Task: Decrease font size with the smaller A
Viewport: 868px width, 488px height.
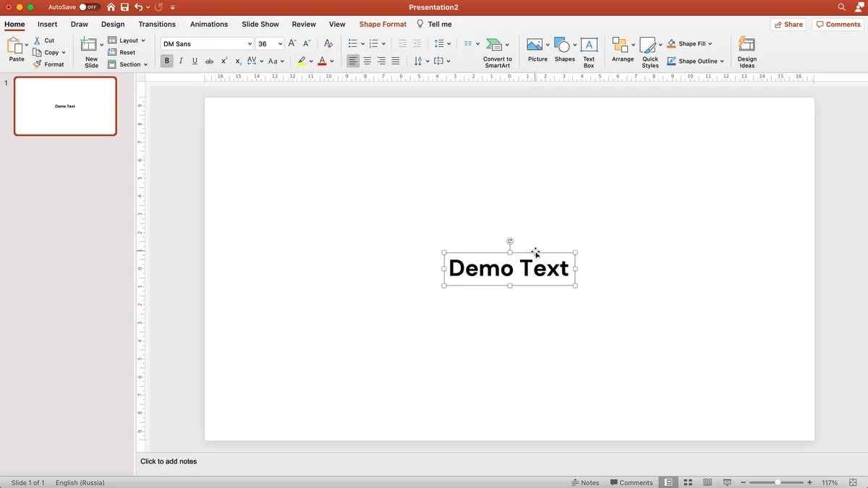Action: [307, 43]
